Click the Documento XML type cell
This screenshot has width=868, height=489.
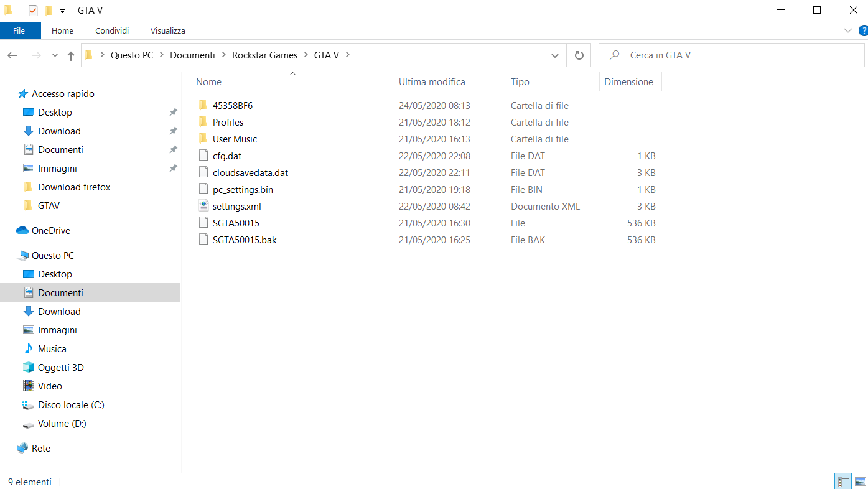coord(545,207)
